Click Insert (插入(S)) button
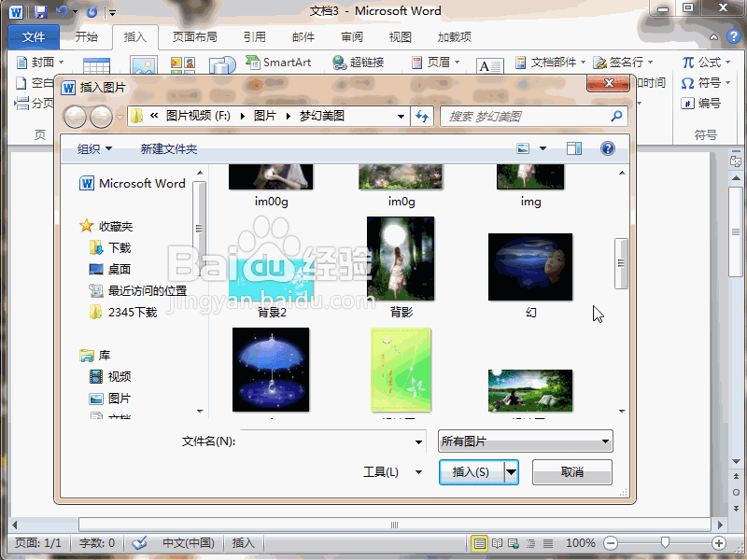The width and height of the screenshot is (747, 560). 472,472
